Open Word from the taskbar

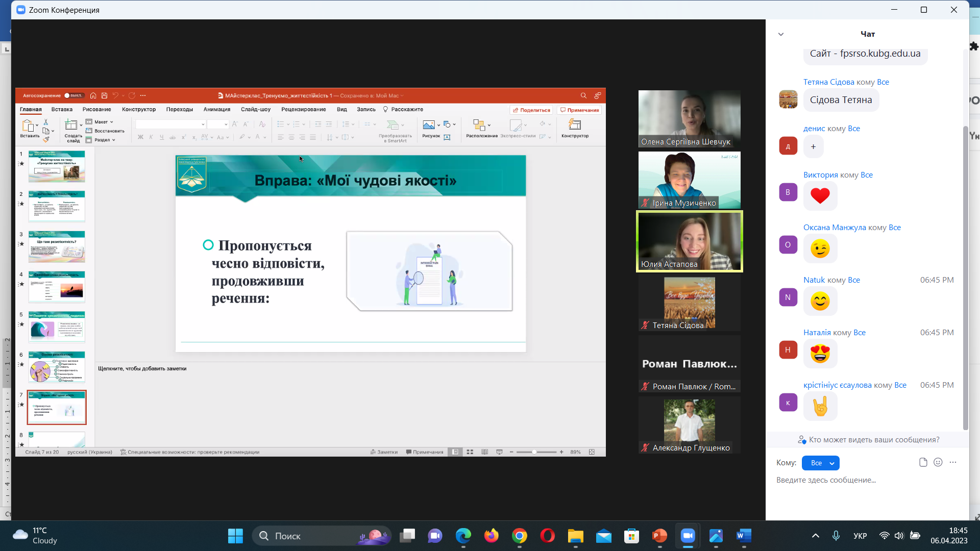[x=744, y=536]
